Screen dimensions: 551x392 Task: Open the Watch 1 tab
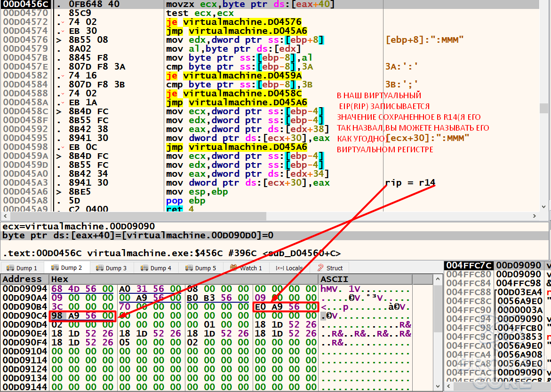[247, 268]
